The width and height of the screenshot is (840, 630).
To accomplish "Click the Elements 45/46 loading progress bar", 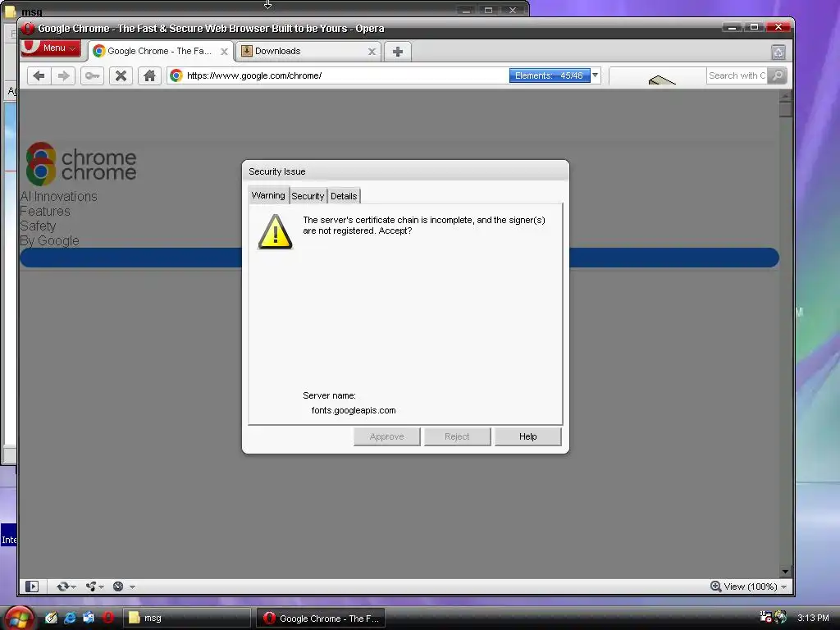I will pyautogui.click(x=549, y=75).
